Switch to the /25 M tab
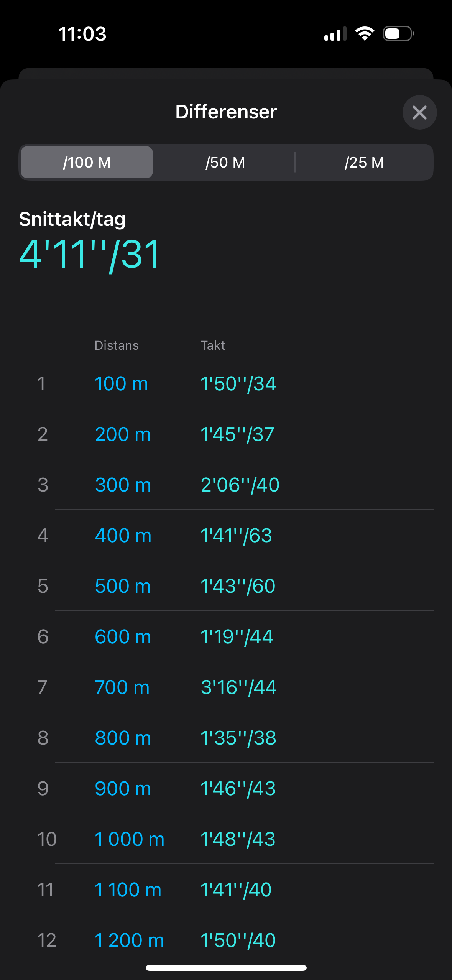 (x=364, y=162)
